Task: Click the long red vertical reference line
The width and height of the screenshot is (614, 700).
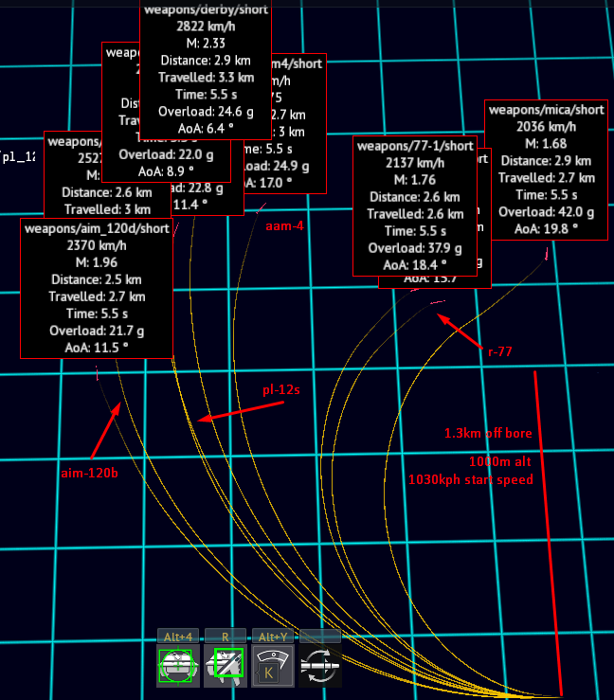Action: point(549,530)
